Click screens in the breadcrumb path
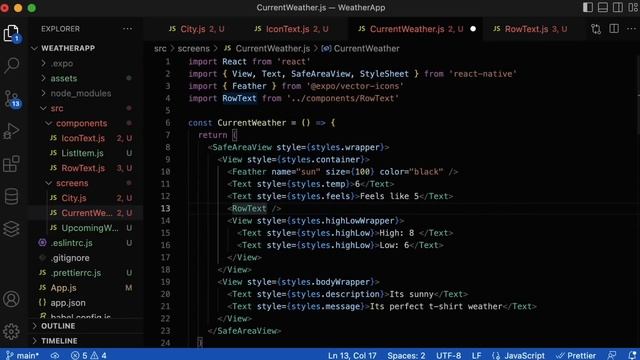Screen dimensions: 640x360 click(x=193, y=49)
